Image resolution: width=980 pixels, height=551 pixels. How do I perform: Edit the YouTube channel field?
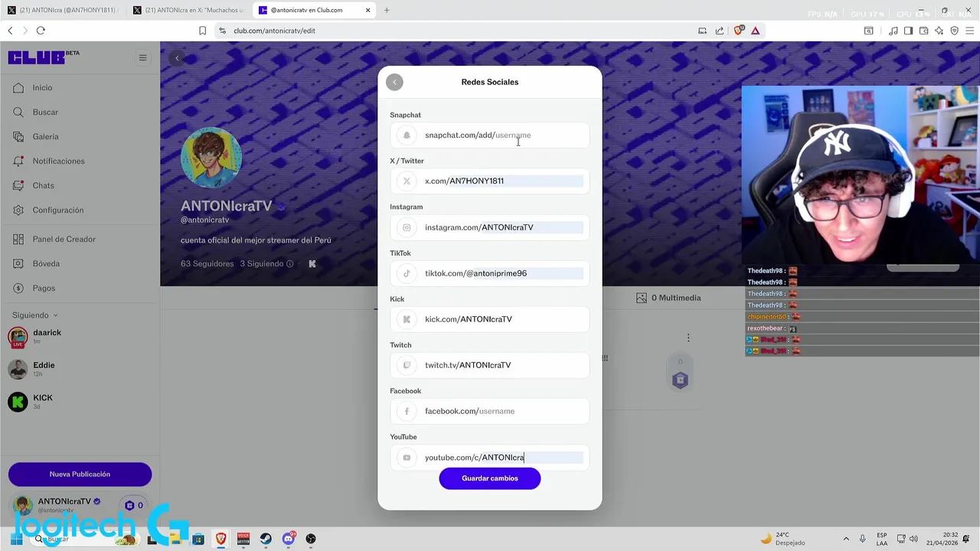point(490,458)
